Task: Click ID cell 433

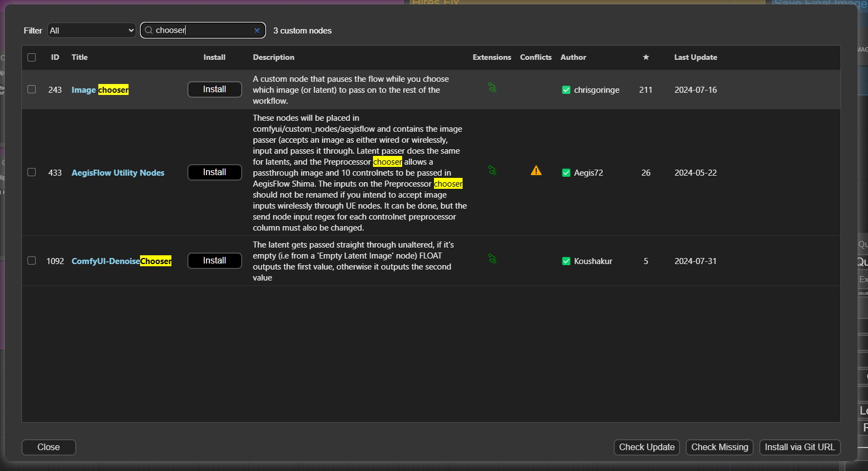Action: click(x=55, y=173)
